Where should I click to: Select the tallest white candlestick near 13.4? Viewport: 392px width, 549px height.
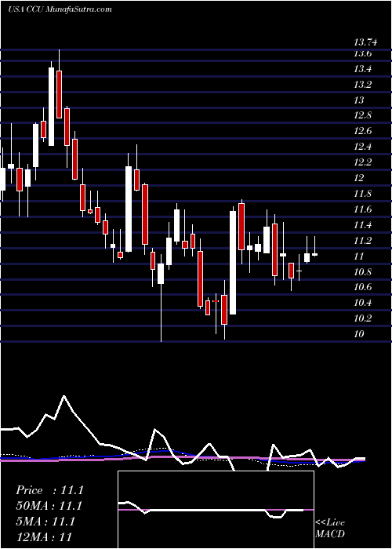pyautogui.click(x=52, y=107)
